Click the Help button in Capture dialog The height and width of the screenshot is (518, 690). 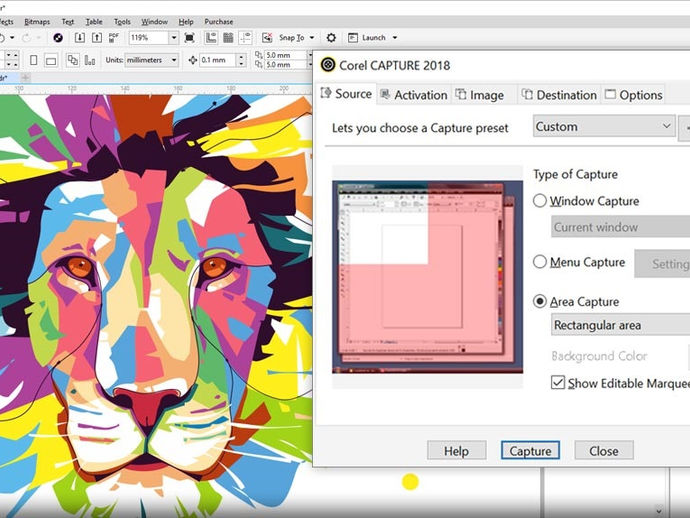pyautogui.click(x=456, y=451)
